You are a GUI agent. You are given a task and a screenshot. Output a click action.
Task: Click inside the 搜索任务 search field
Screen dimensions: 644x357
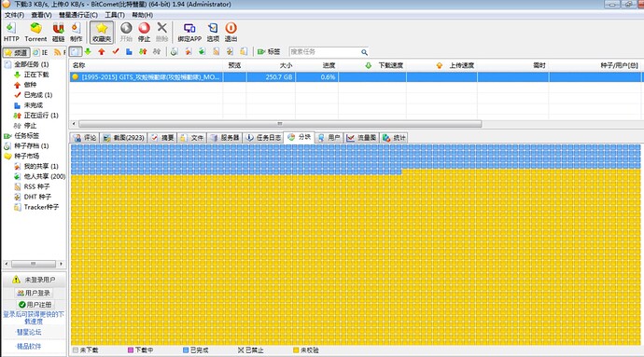pyautogui.click(x=325, y=52)
